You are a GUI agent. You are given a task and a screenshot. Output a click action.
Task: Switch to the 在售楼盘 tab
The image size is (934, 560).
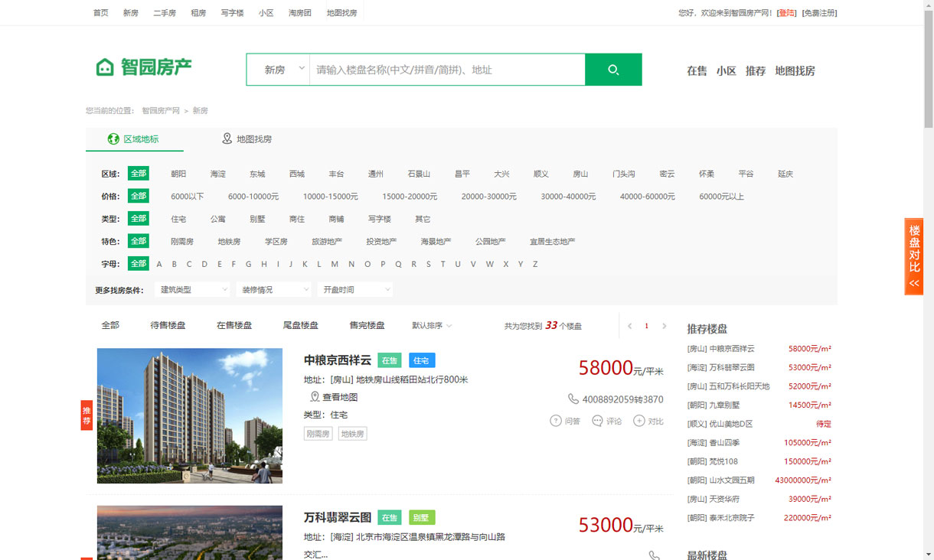(x=234, y=325)
